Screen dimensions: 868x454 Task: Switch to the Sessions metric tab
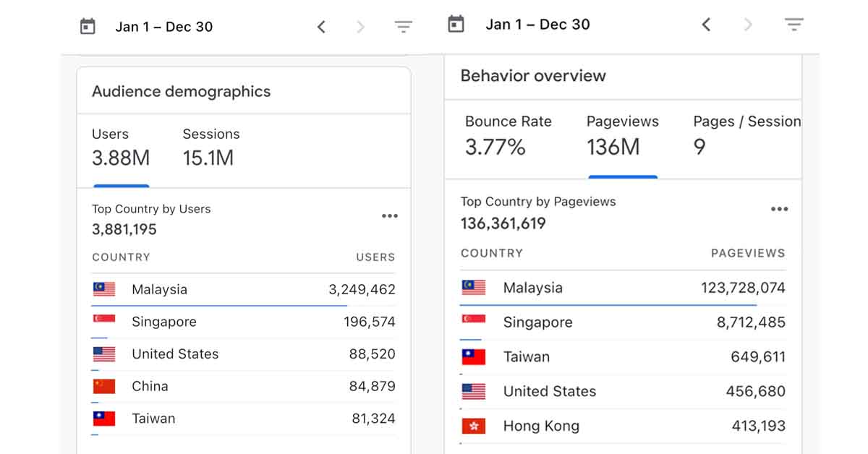tap(210, 147)
